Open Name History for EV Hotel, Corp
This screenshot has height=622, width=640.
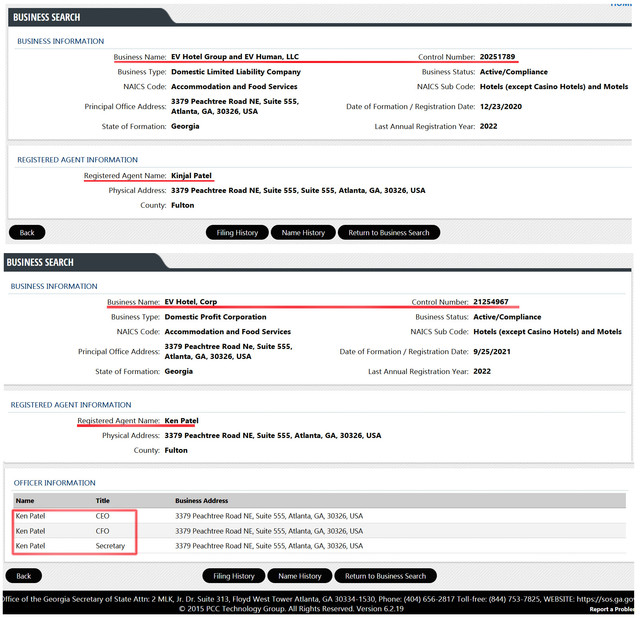300,576
